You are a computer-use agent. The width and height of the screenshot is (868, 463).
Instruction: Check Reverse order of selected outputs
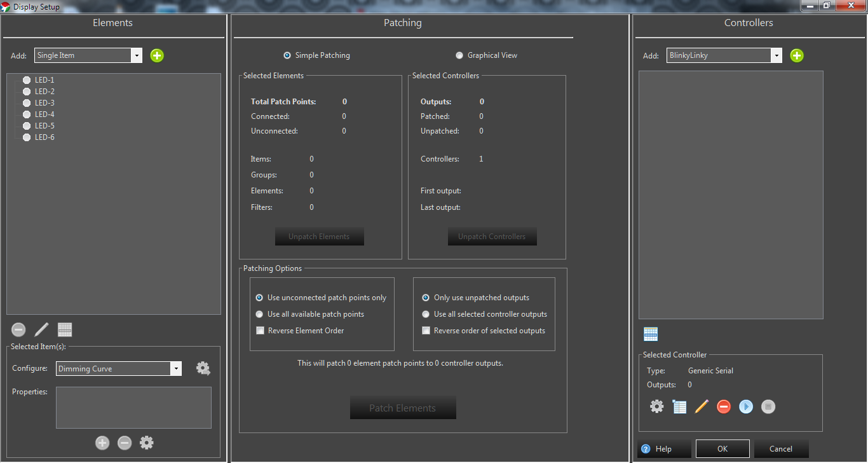(426, 331)
